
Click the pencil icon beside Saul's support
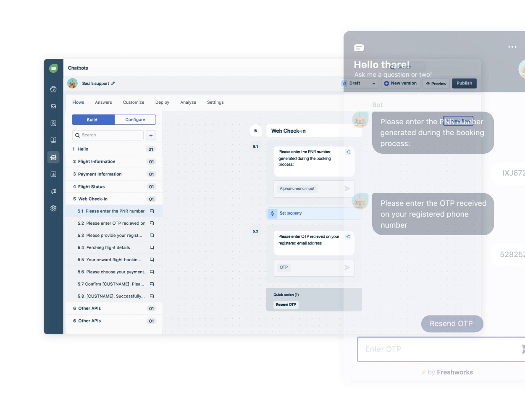tap(113, 83)
